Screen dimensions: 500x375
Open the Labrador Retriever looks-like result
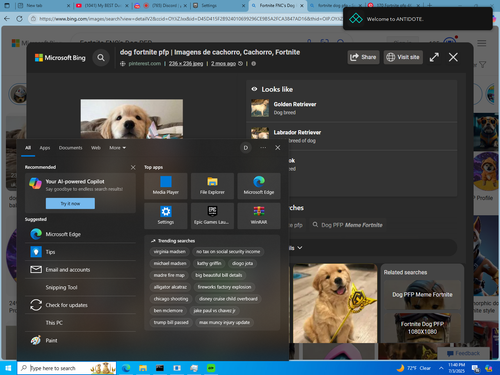[x=352, y=136]
